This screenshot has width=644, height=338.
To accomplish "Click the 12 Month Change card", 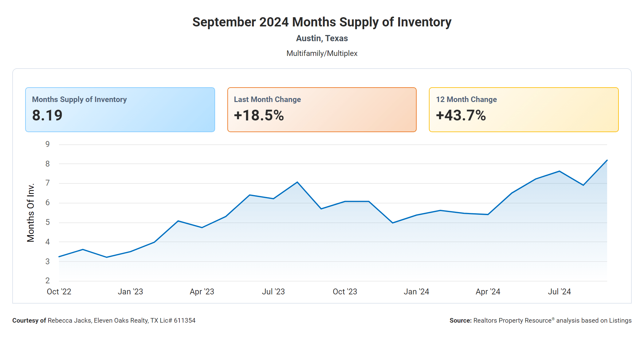I will point(524,110).
